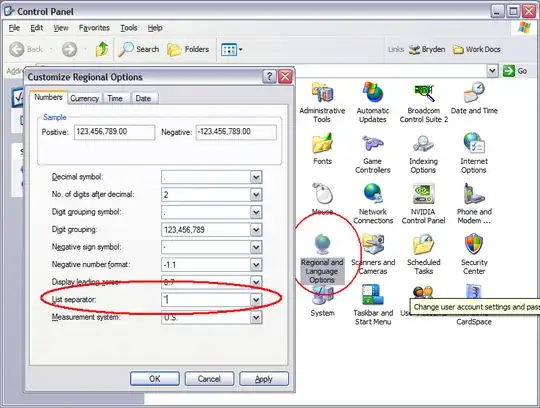Open the Edit menu
This screenshot has height=408, width=540.
tap(37, 28)
